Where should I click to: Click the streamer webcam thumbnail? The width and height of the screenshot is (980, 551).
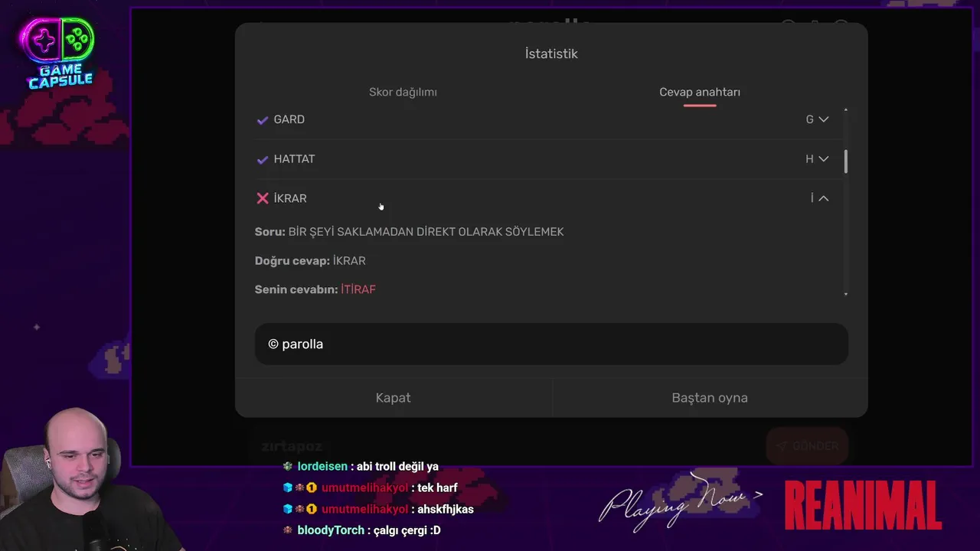pyautogui.click(x=84, y=480)
